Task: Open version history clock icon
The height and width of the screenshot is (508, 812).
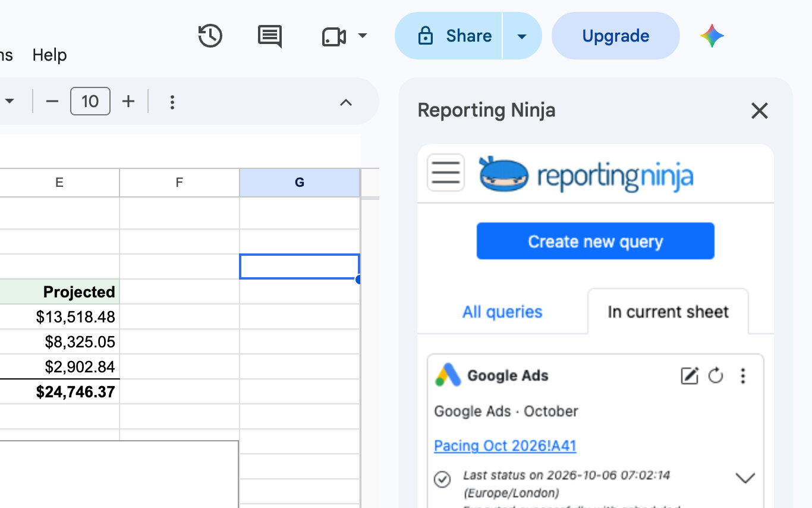Action: 210,36
